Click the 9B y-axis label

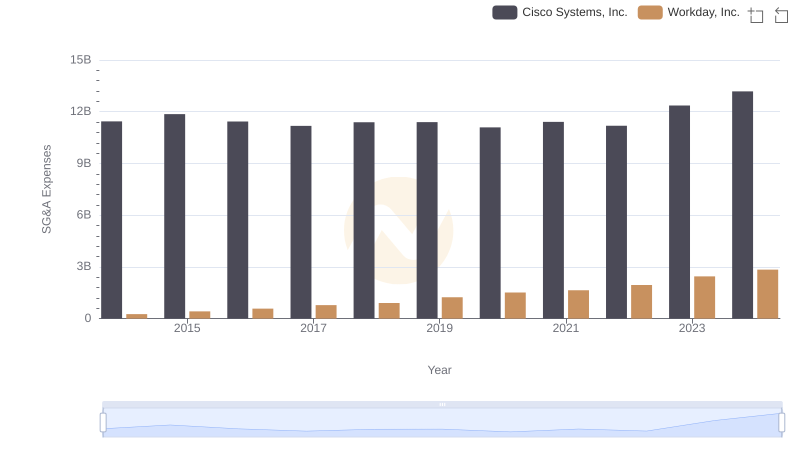coord(84,163)
